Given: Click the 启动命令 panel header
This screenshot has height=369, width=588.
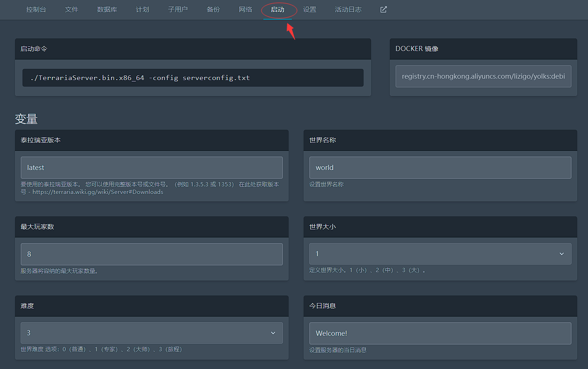Looking at the screenshot, I should pos(193,49).
